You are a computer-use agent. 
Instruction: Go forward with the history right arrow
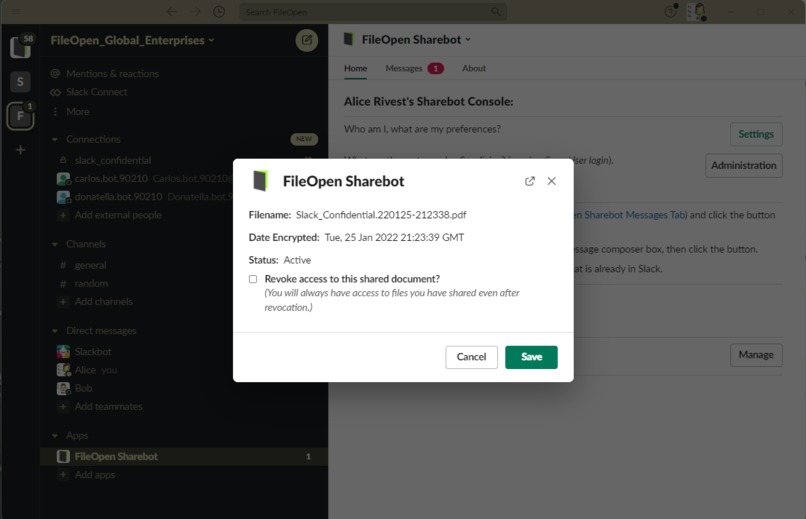(x=195, y=11)
